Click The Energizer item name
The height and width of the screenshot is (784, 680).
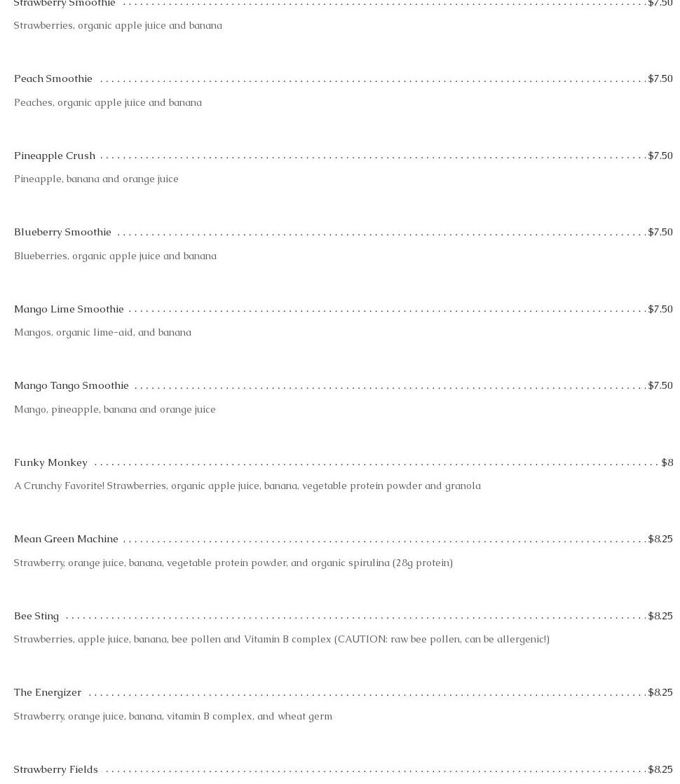tap(48, 692)
